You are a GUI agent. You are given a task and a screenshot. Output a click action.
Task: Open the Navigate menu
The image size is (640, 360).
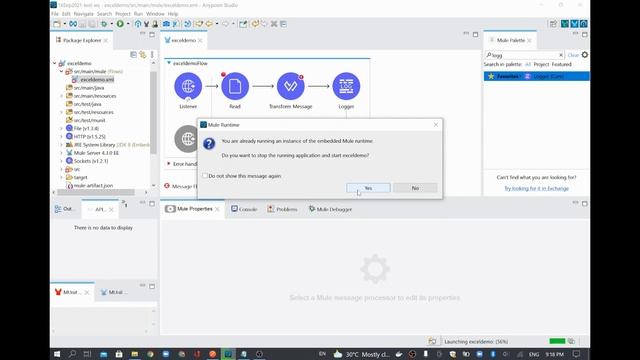84,14
